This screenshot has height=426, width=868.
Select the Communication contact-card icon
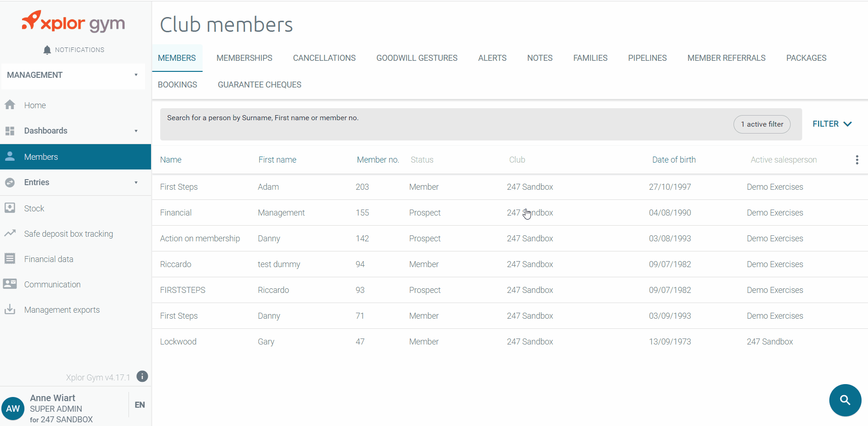tap(10, 284)
